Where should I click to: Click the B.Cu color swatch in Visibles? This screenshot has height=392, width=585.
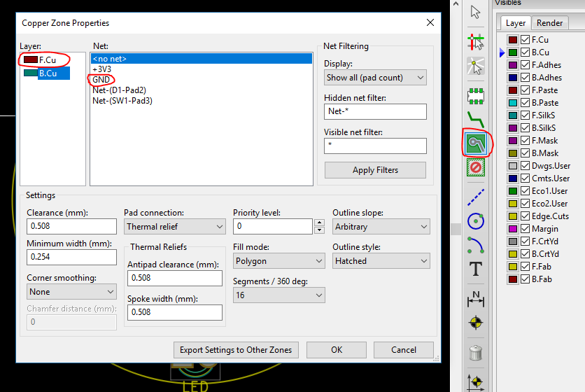pos(513,52)
